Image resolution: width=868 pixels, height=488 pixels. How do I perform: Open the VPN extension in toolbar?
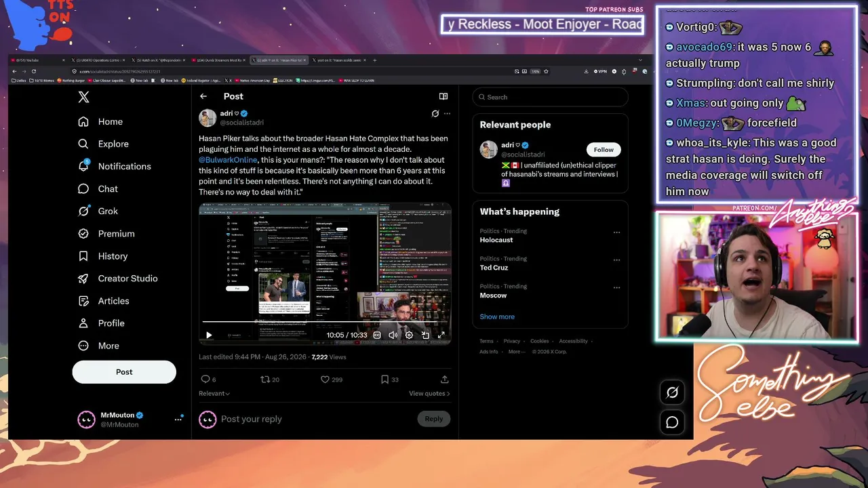(600, 71)
